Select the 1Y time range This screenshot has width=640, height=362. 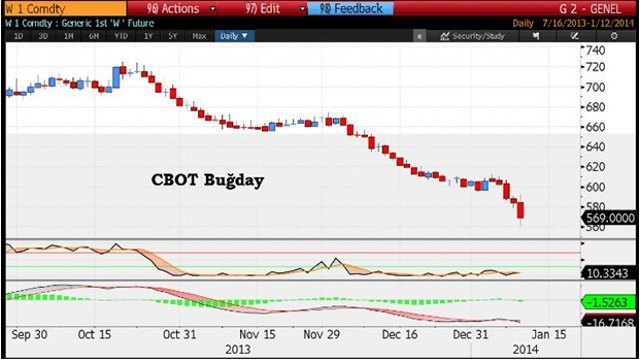point(148,36)
